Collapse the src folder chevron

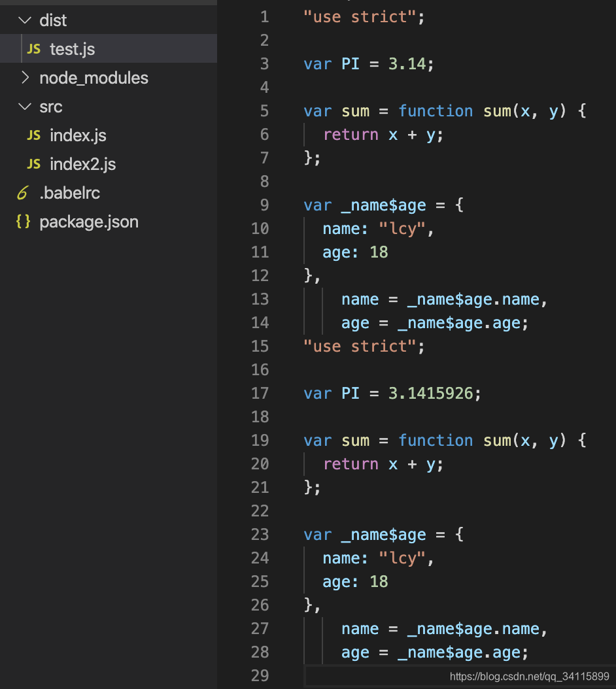point(25,107)
